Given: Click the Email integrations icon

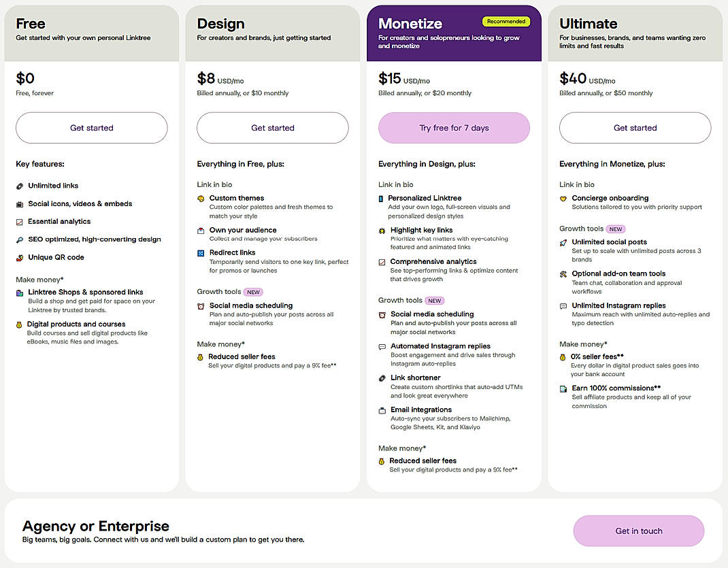Looking at the screenshot, I should click(x=382, y=410).
